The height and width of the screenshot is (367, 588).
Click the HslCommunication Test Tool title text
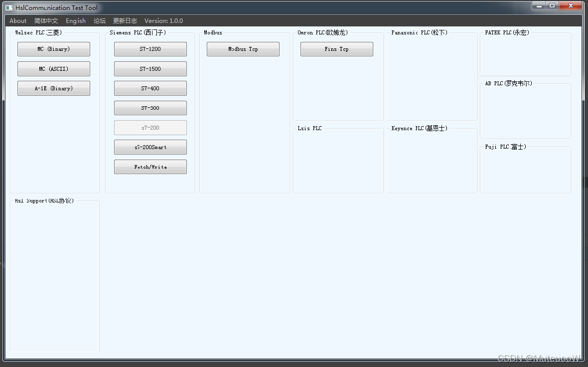tap(56, 7)
